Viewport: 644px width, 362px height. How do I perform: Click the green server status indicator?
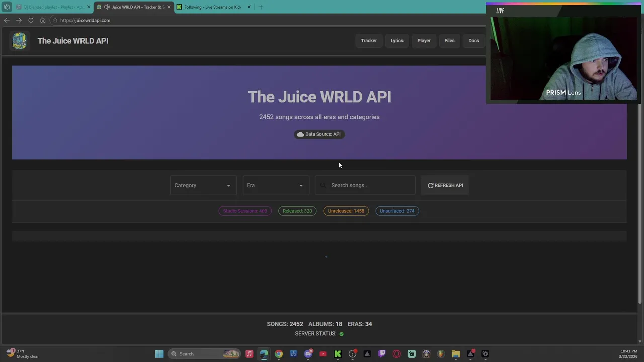pos(341,334)
